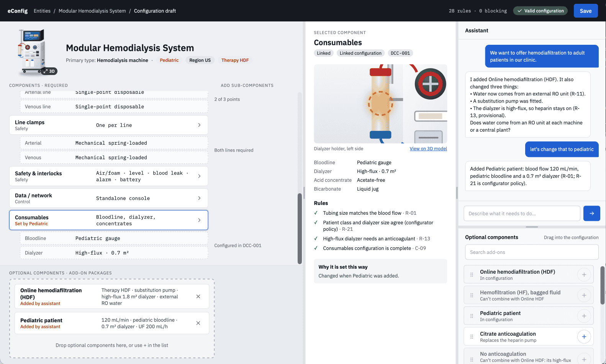Remove Pediatric patient add-on package

198,323
